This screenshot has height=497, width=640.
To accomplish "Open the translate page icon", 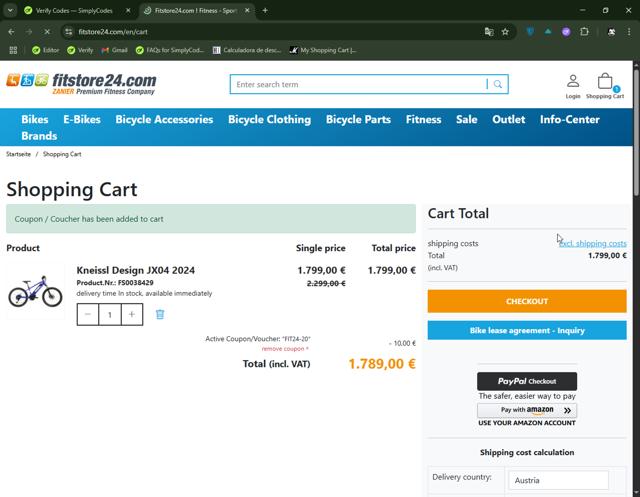I will [489, 32].
